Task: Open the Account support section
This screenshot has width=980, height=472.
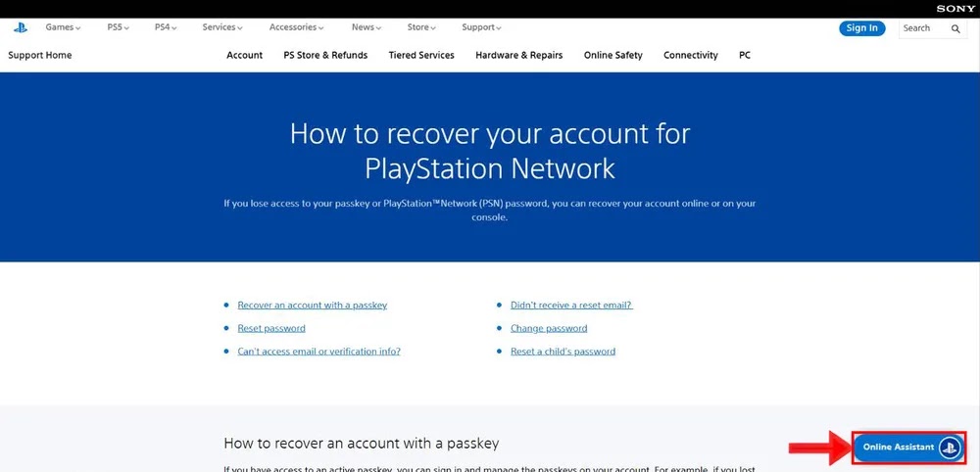Action: coord(244,55)
